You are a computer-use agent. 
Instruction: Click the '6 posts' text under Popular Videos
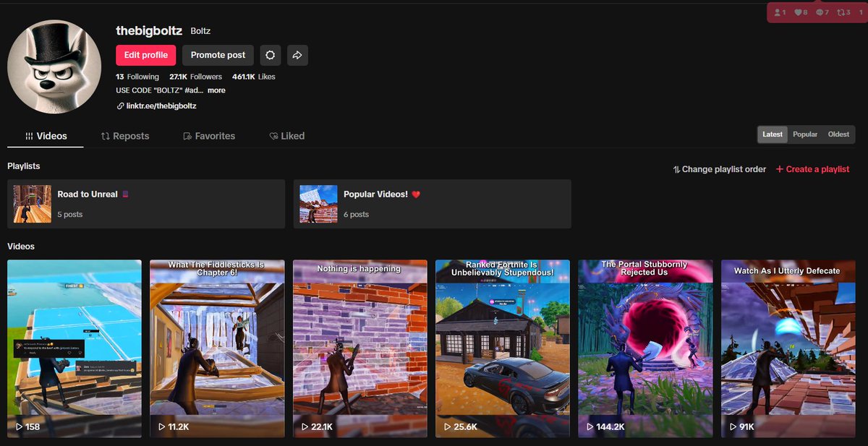pyautogui.click(x=356, y=215)
